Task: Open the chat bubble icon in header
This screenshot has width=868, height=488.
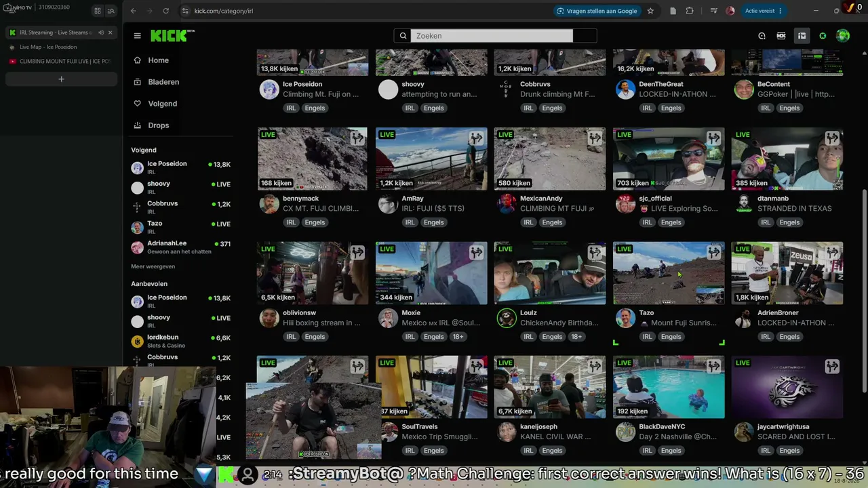Action: pyautogui.click(x=762, y=36)
